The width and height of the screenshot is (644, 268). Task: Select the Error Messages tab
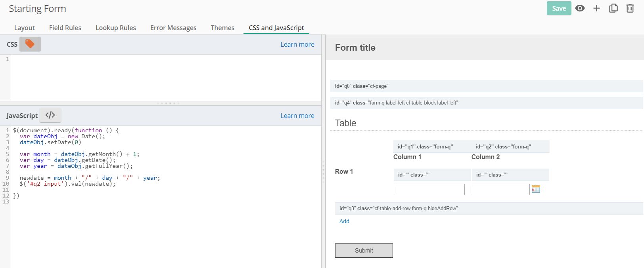click(173, 28)
